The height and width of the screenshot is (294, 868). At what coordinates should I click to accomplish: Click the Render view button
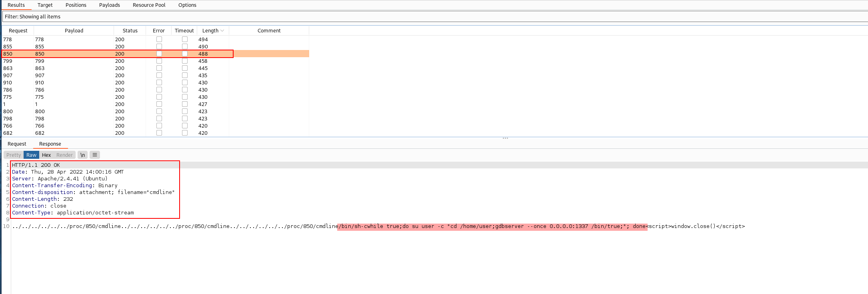pyautogui.click(x=64, y=155)
